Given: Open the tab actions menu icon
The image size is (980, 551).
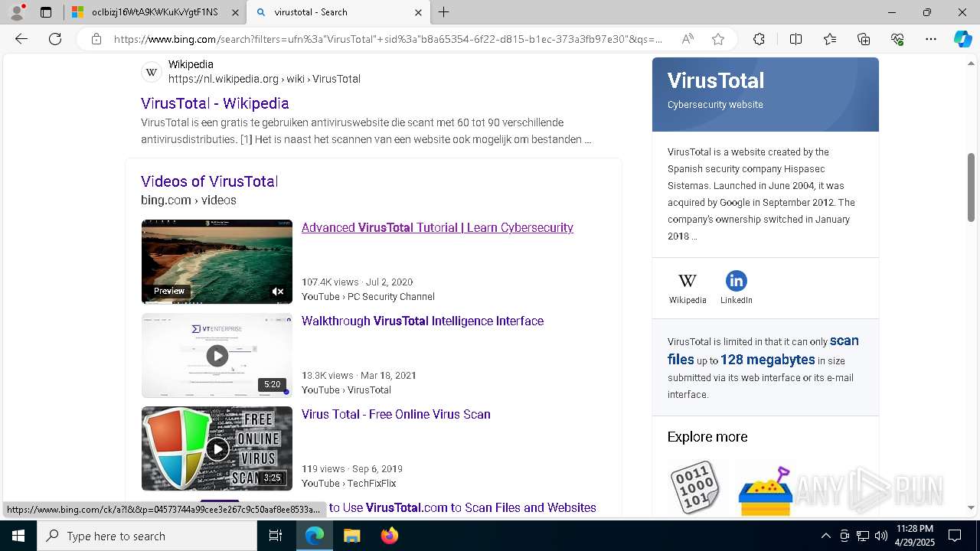Looking at the screenshot, I should coord(46,12).
